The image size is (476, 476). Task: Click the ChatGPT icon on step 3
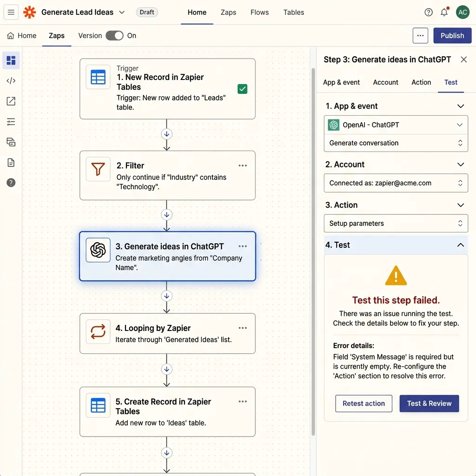click(98, 250)
